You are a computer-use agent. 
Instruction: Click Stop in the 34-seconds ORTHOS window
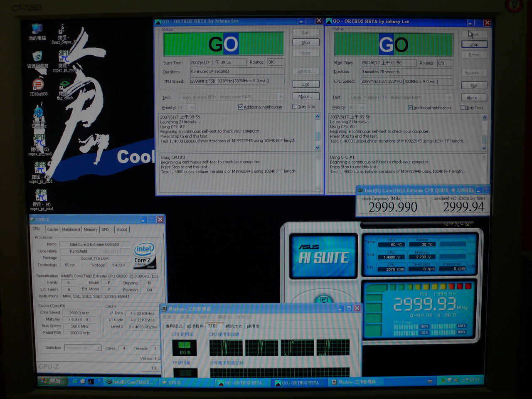[x=305, y=42]
